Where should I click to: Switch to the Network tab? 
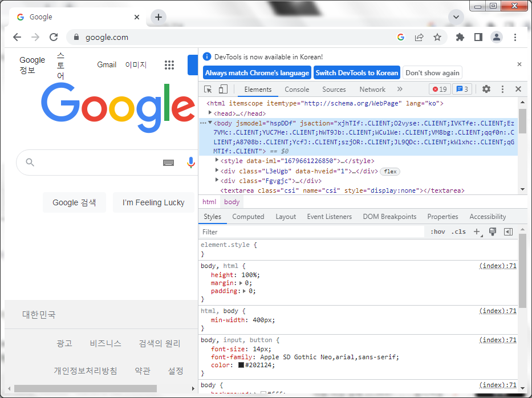[372, 89]
